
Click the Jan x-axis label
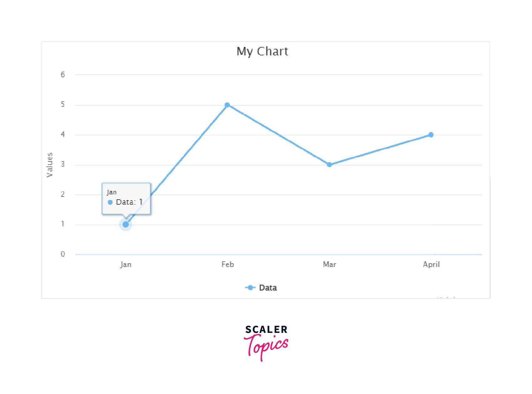click(125, 264)
